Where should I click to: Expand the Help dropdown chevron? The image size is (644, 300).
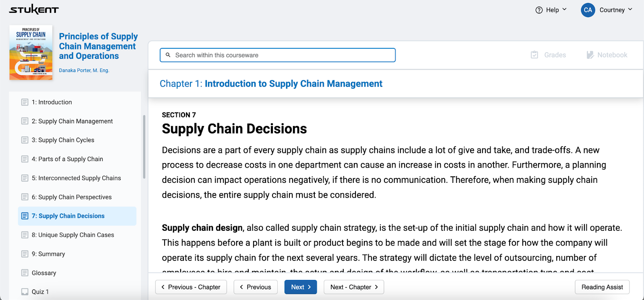point(564,9)
